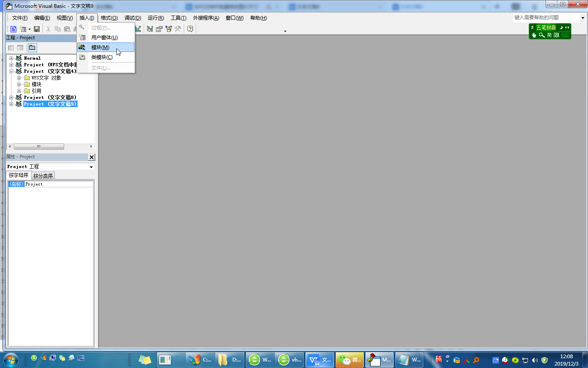Switch to the 按字母序 properties tab
The height and width of the screenshot is (368, 588).
click(19, 175)
